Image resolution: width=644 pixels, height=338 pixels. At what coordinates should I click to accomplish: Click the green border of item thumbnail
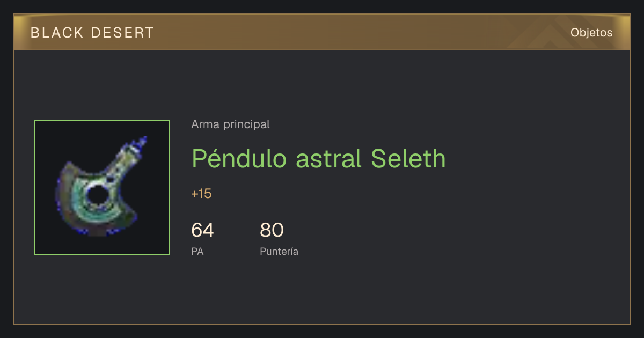click(x=35, y=187)
